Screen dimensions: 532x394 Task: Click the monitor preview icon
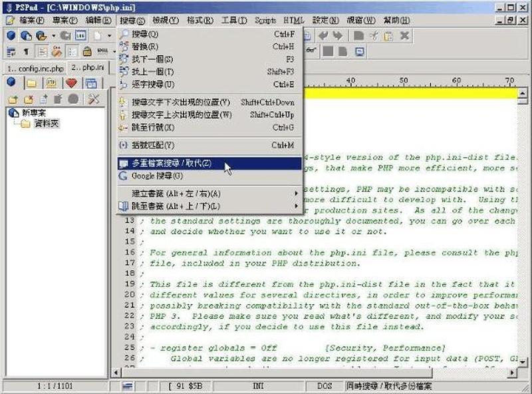click(x=360, y=52)
